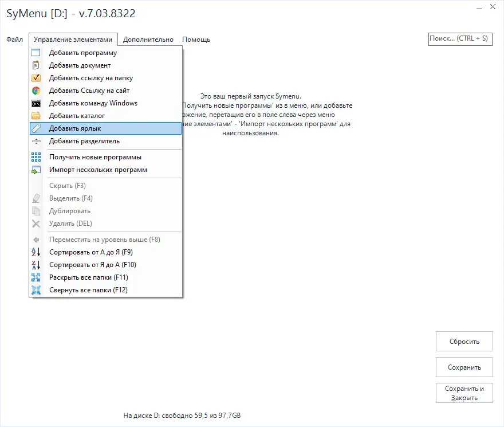Click the collapse all folders icon

coord(36,290)
